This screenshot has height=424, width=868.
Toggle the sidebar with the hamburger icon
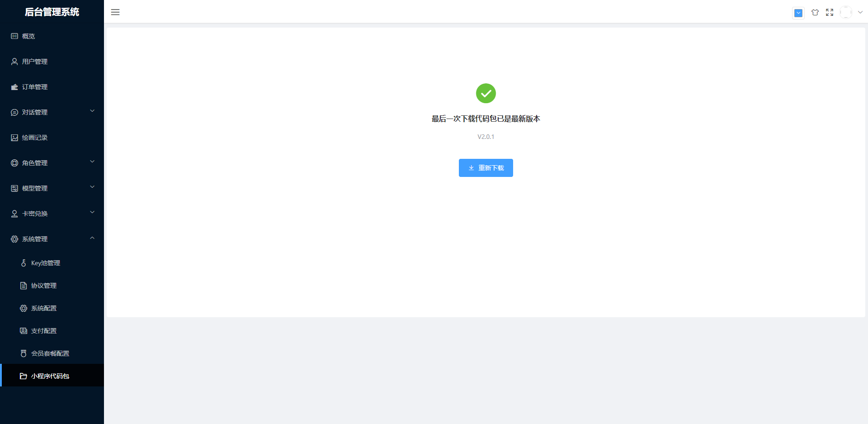coord(115,12)
